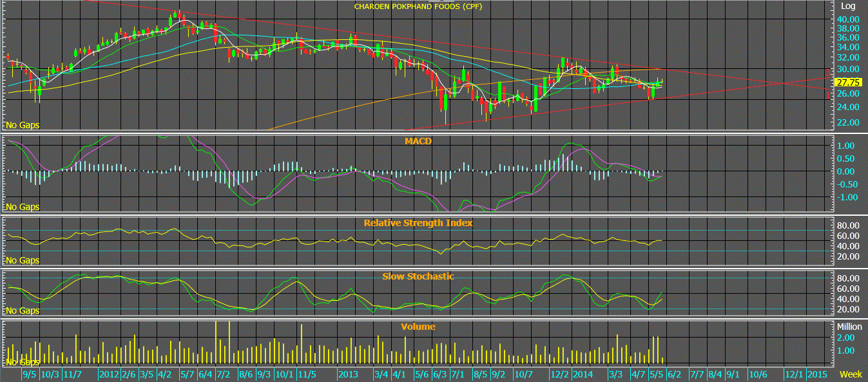This screenshot has width=868, height=382.
Task: Select the 12/1 date on time axis
Action: click(793, 374)
